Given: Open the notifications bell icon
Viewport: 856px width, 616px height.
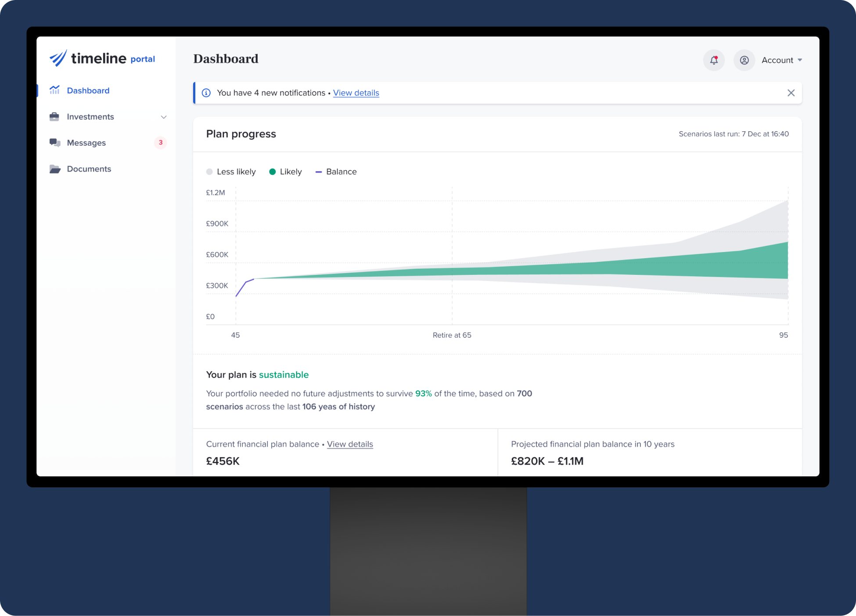Looking at the screenshot, I should click(x=714, y=60).
